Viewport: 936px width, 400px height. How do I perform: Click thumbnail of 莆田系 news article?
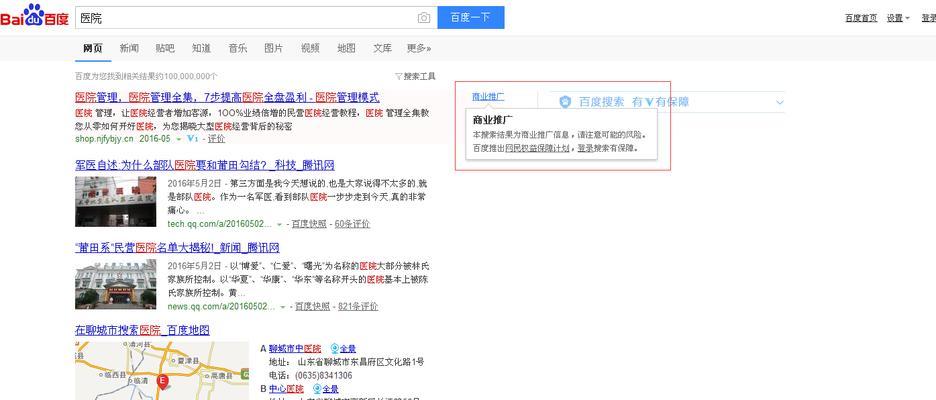116,284
